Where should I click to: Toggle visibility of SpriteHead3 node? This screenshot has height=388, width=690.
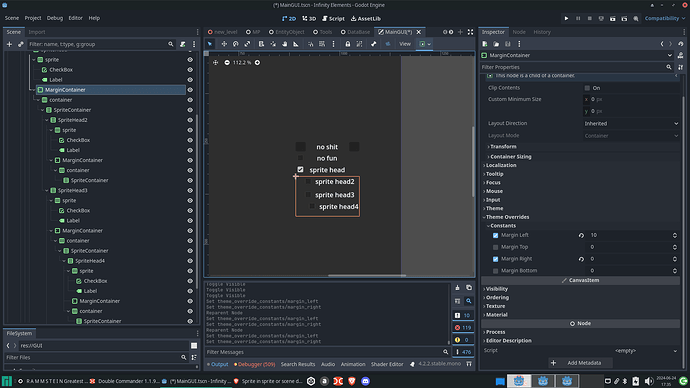[x=190, y=190]
